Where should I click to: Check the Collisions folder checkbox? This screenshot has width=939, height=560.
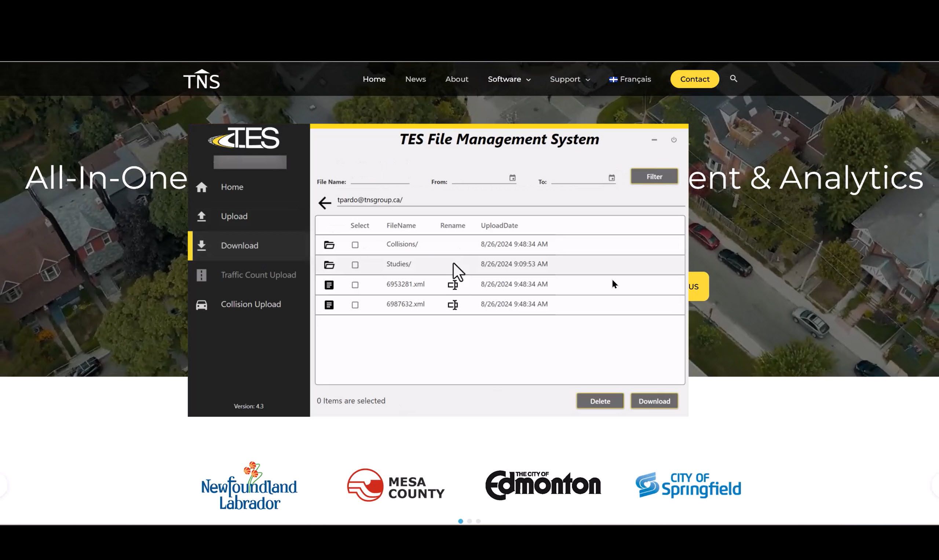[355, 245]
